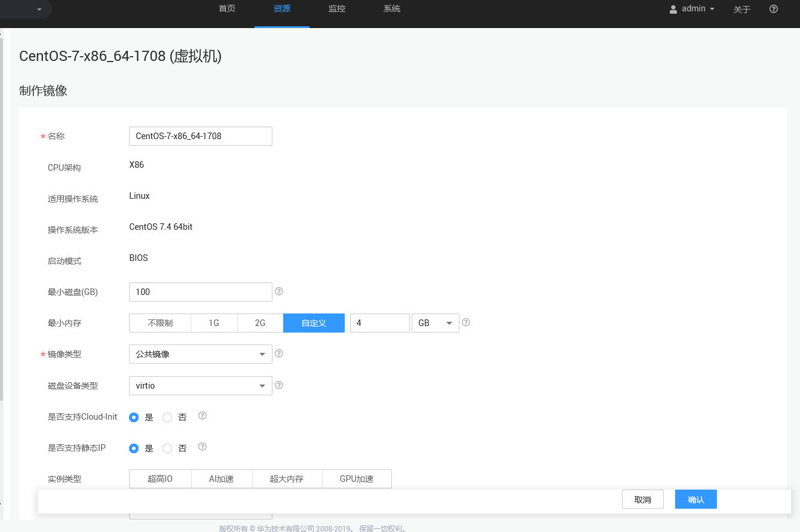Show help tooltip for 是否支持静态IP
Viewport: 800px width, 532px height.
[202, 447]
